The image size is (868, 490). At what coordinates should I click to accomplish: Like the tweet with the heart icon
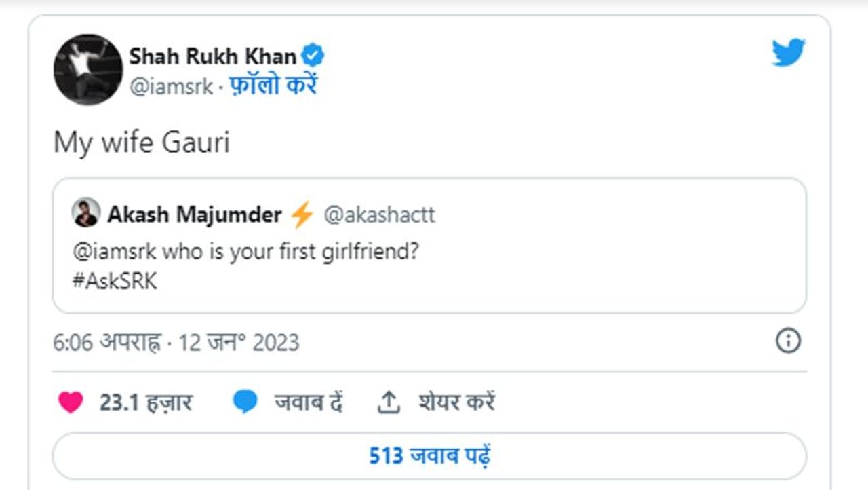coord(71,402)
